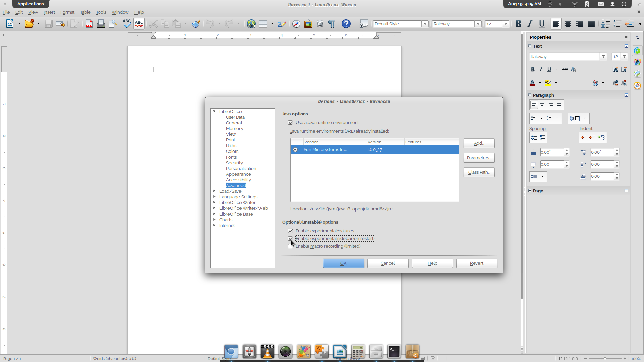644x362 pixels.
Task: Toggle Use a Java runtime environment checkbox
Action: pos(290,123)
